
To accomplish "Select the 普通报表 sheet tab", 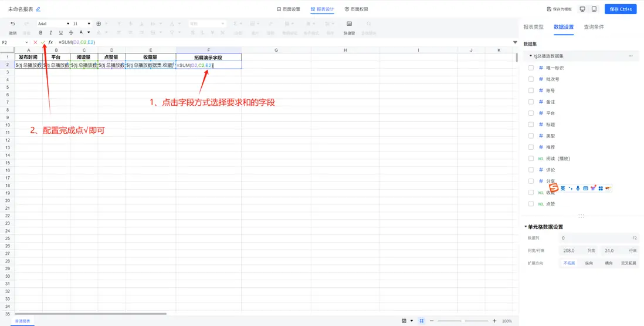I will coord(23,321).
